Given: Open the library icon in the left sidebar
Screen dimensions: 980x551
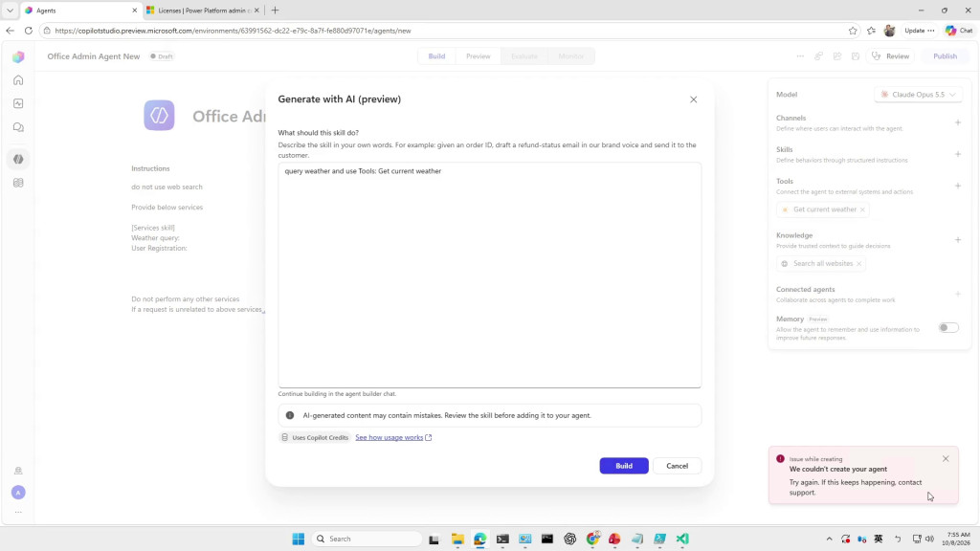Looking at the screenshot, I should pos(18,183).
